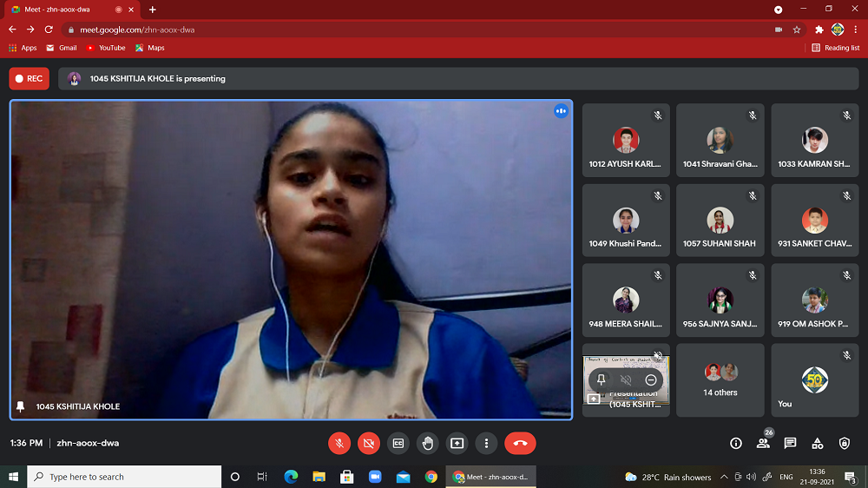
Task: Show the people list with 26 participants
Action: [763, 443]
